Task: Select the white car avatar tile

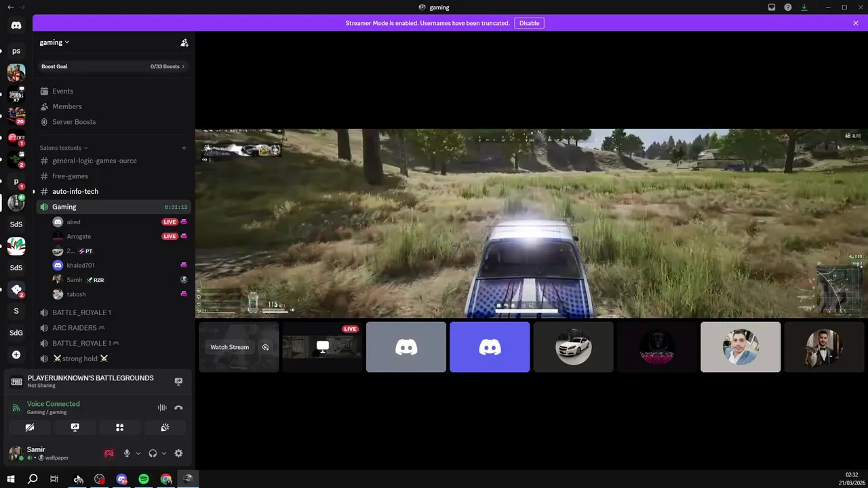Action: [x=574, y=347]
